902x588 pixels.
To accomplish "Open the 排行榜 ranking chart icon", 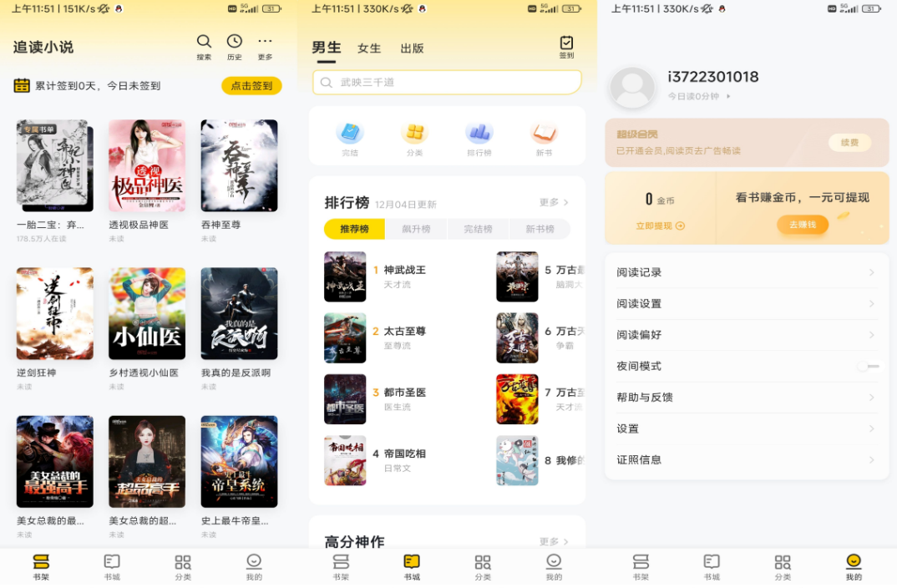I will tap(479, 134).
